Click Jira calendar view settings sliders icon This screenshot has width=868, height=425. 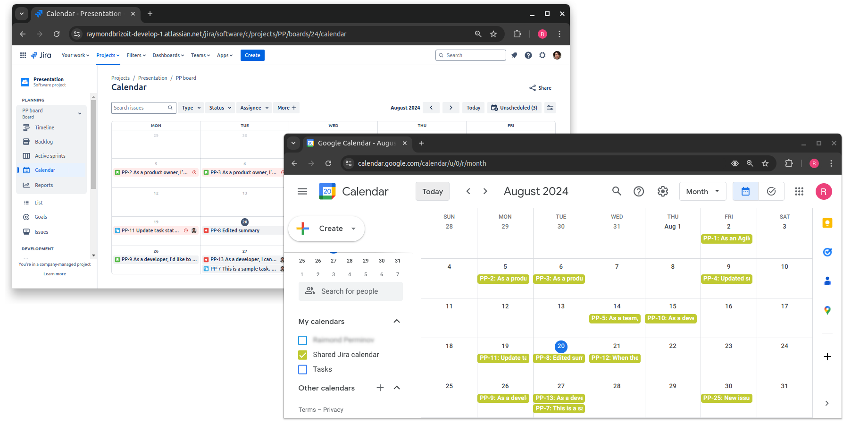click(550, 108)
